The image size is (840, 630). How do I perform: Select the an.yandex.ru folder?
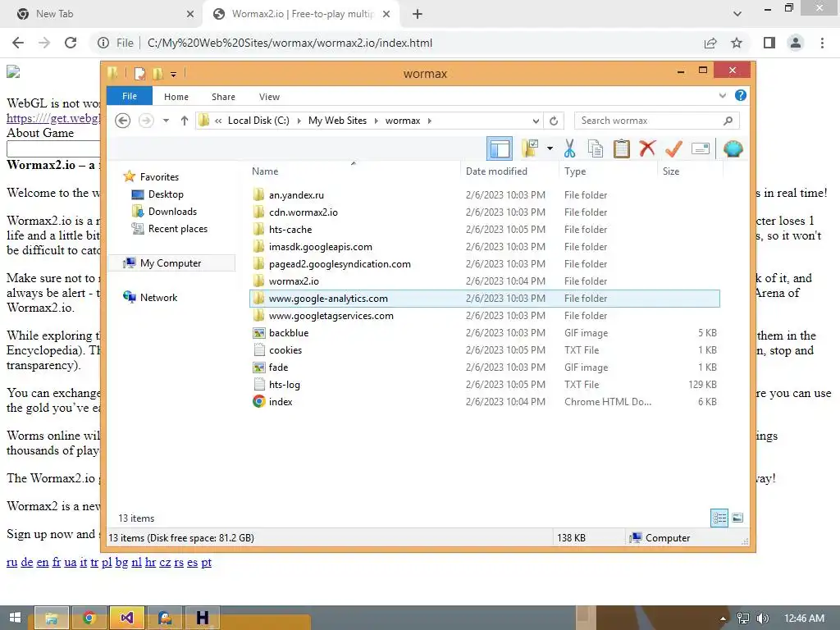[484, 195]
